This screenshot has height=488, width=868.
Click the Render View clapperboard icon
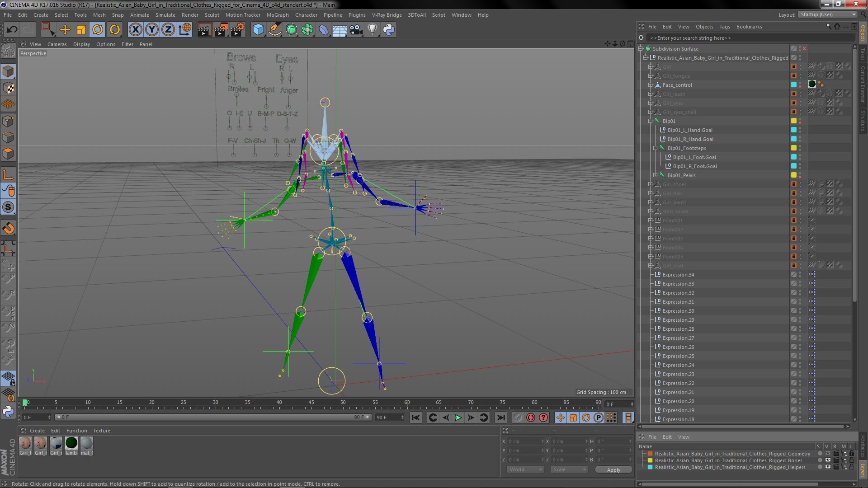(204, 30)
